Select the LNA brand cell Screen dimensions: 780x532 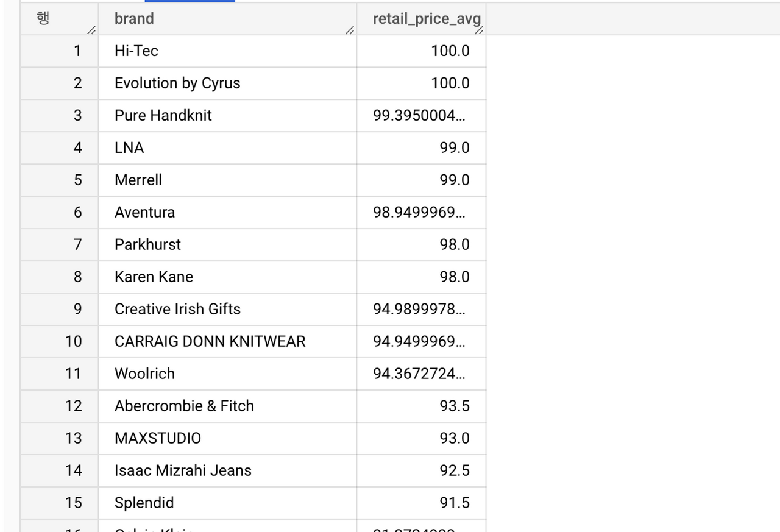pos(227,148)
